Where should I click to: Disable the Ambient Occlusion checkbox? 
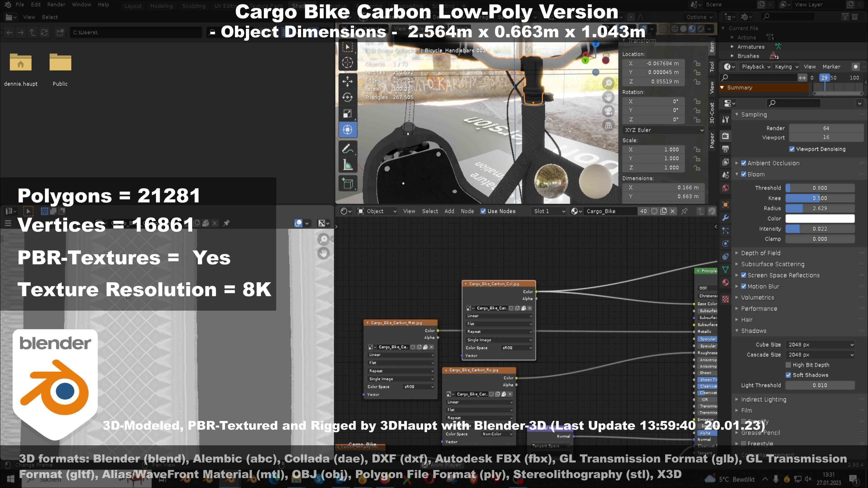coord(744,163)
